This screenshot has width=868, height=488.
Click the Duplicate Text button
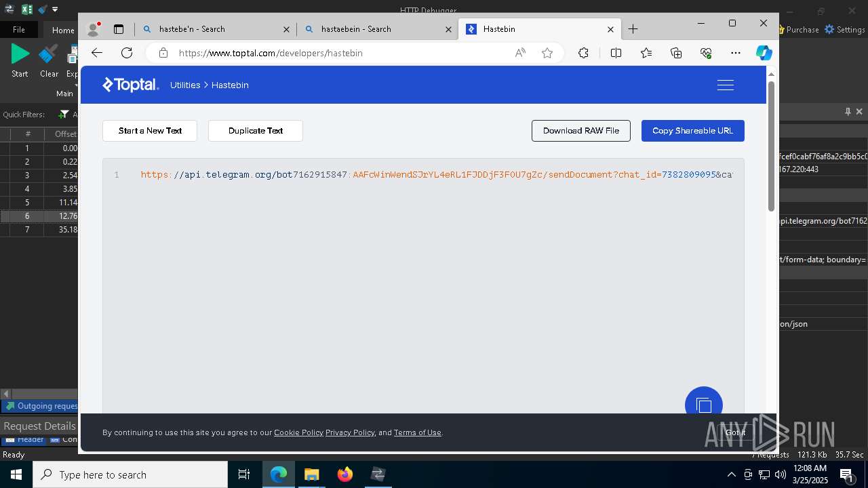(256, 131)
